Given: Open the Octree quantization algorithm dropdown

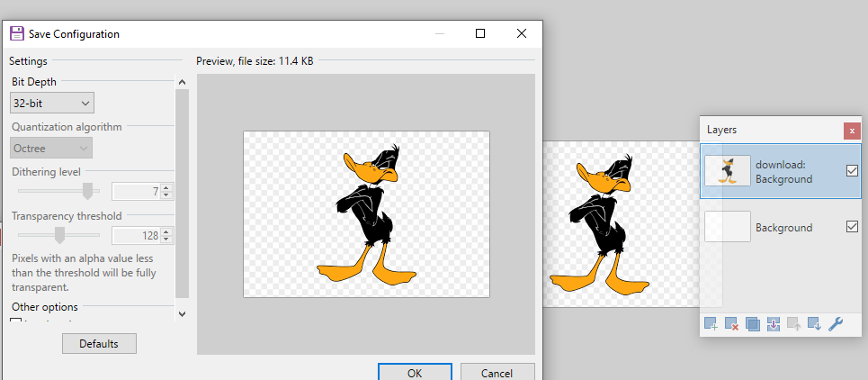Looking at the screenshot, I should [51, 148].
